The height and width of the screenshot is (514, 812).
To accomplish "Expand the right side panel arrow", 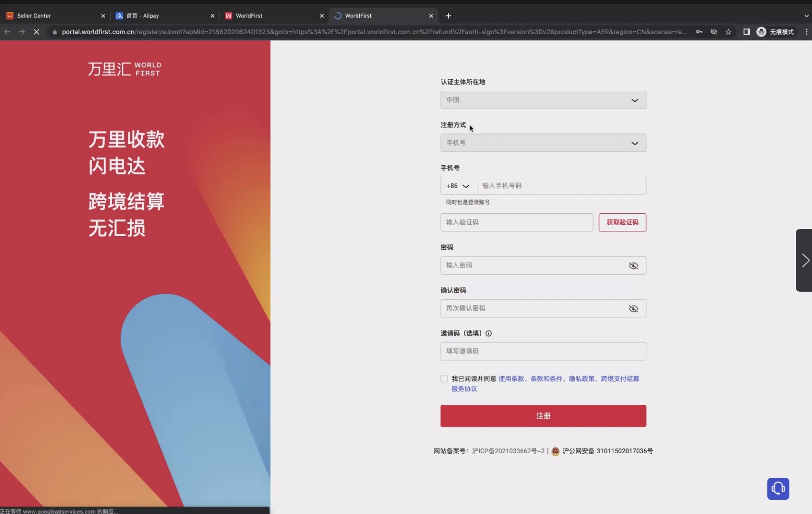I will tap(804, 260).
